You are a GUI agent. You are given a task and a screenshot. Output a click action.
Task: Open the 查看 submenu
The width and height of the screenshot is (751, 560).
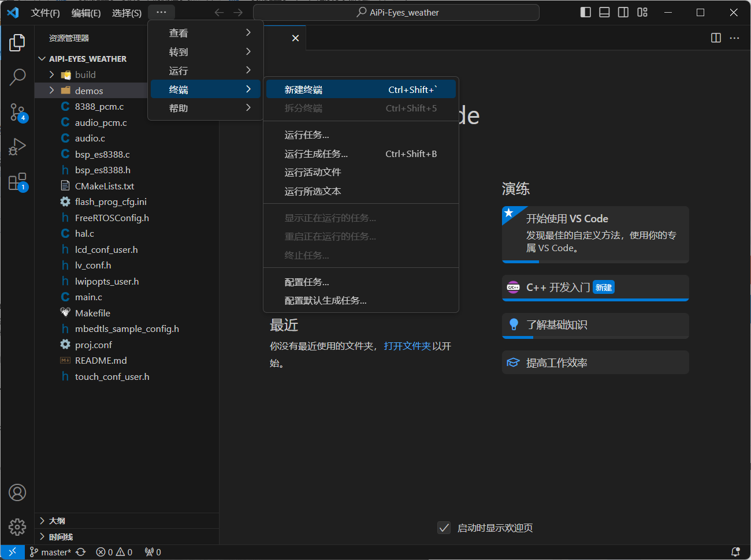pos(206,33)
